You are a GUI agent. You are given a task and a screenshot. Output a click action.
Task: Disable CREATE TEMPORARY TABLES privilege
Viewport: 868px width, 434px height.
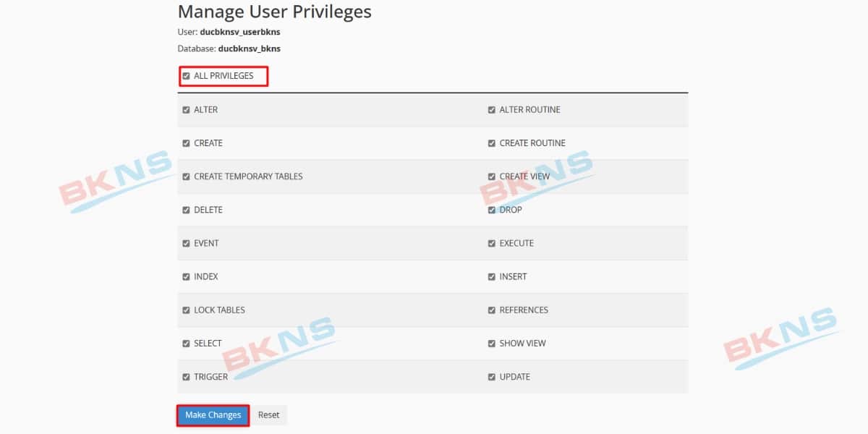pyautogui.click(x=186, y=176)
